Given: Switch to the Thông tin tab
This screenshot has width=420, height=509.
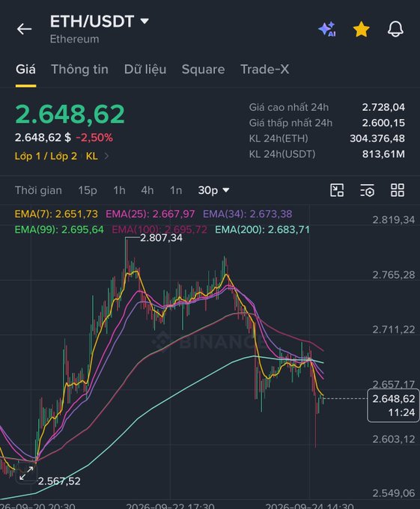Looking at the screenshot, I should point(79,69).
